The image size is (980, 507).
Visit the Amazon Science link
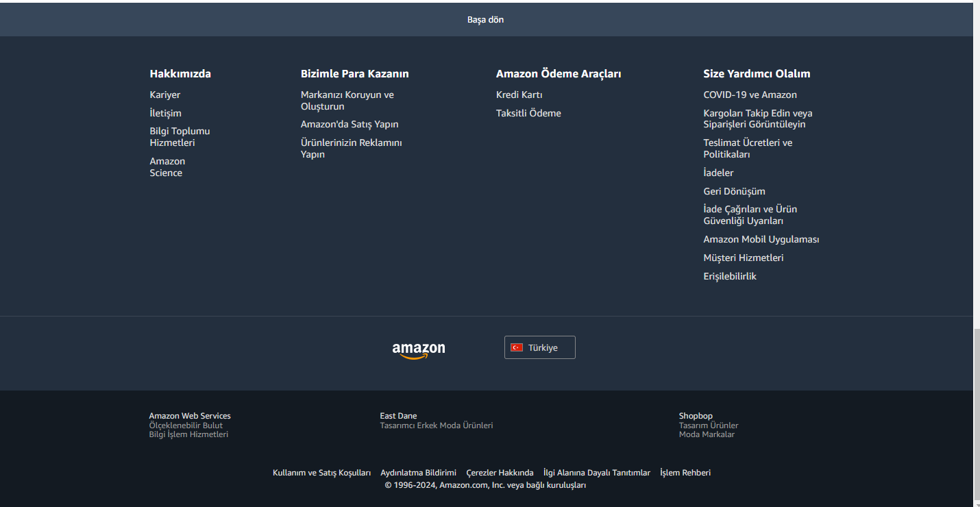[x=167, y=167]
